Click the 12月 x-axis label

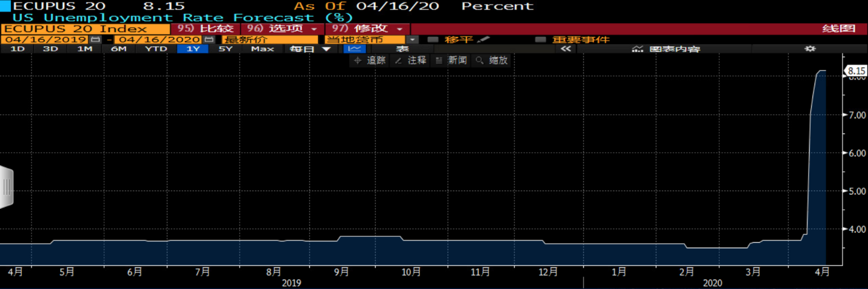point(548,272)
